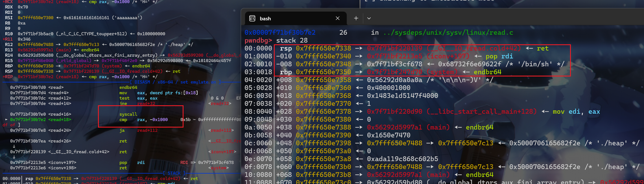Click the DISASM / x86-64 section header
Viewport: 644px width, 184px height.
[x=175, y=82]
